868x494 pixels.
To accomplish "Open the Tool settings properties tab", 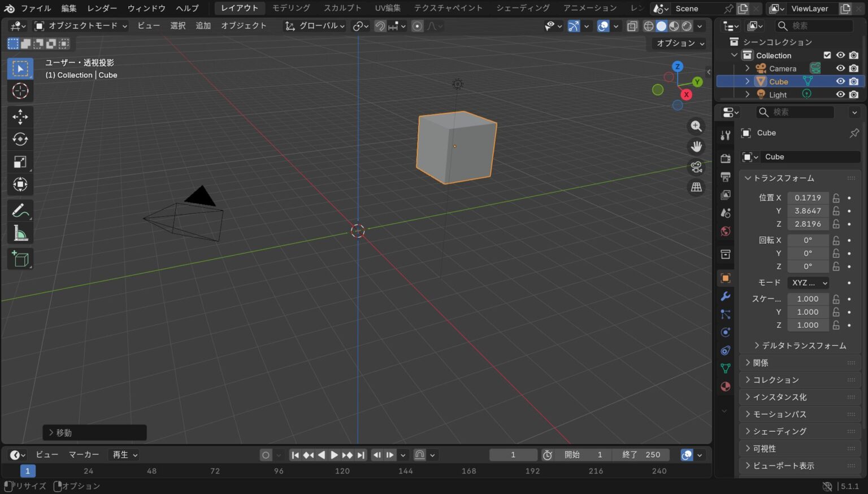I will 726,135.
